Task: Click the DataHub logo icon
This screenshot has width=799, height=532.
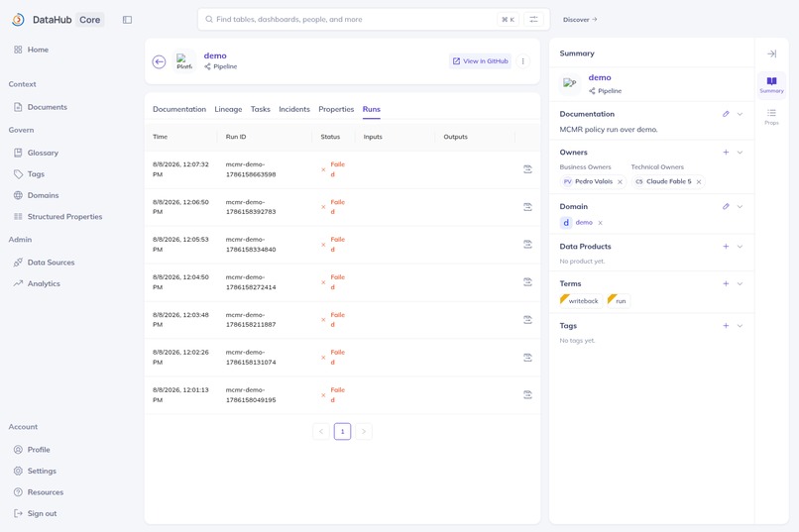Action: (x=19, y=20)
